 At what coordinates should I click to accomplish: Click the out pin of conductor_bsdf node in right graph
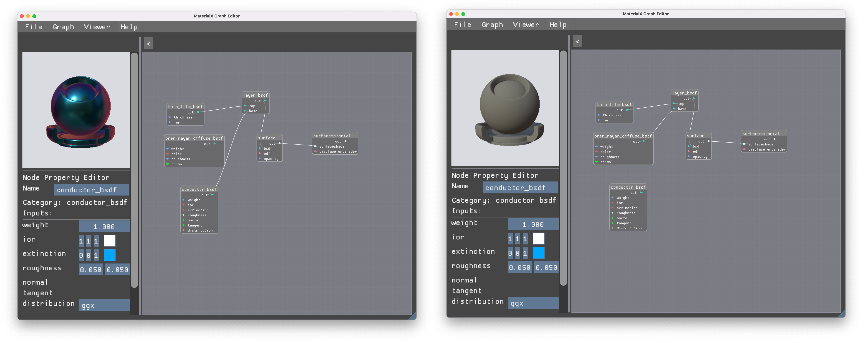(x=641, y=192)
